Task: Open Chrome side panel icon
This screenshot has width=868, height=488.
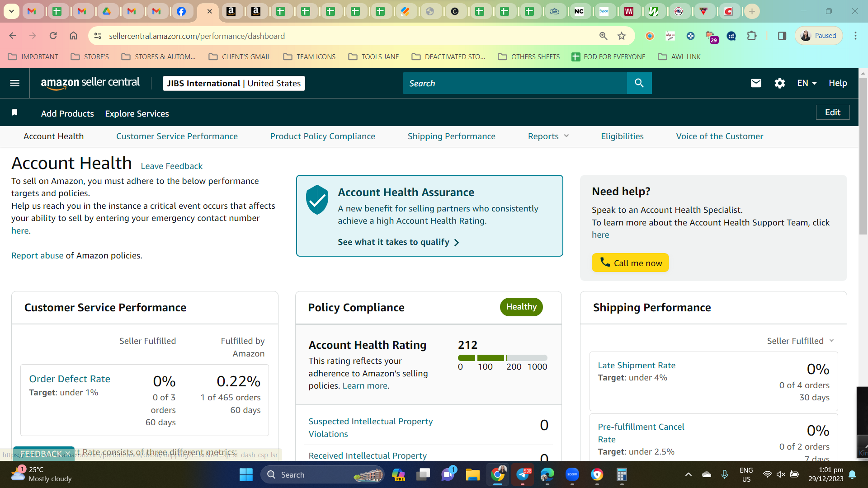Action: 782,36
